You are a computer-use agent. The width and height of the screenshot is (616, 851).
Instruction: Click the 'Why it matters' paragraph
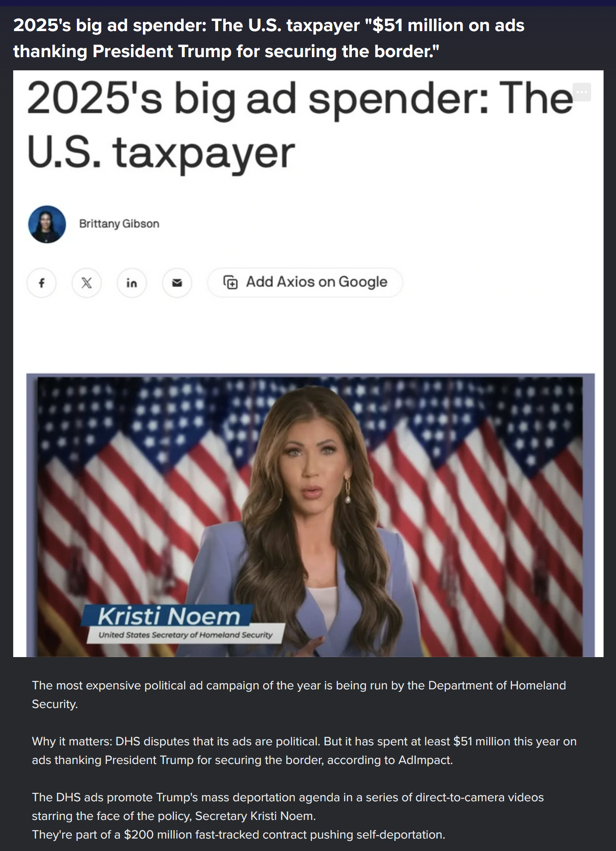pyautogui.click(x=304, y=750)
